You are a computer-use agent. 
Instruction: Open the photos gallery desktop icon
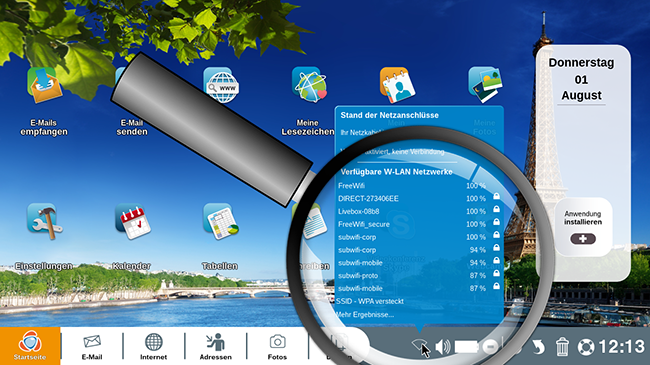[485, 85]
